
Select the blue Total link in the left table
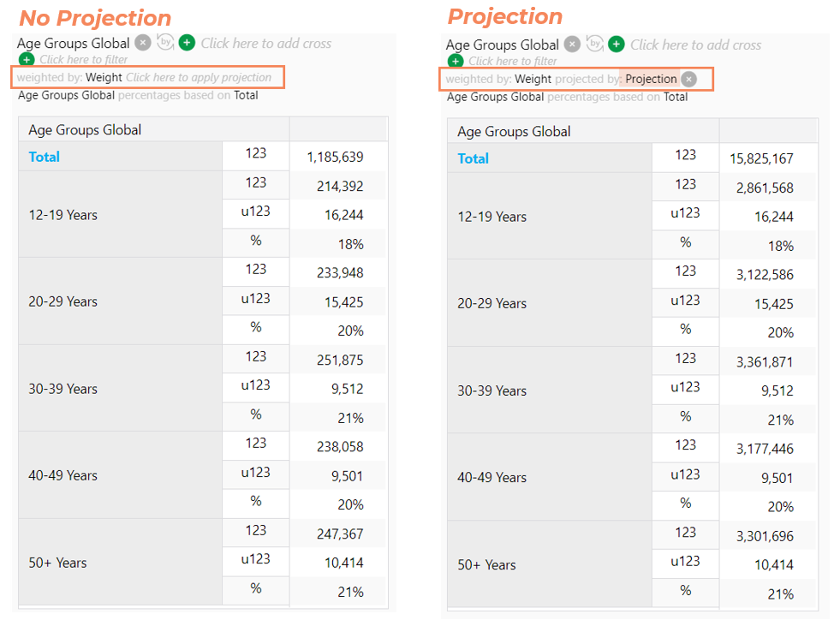[44, 157]
